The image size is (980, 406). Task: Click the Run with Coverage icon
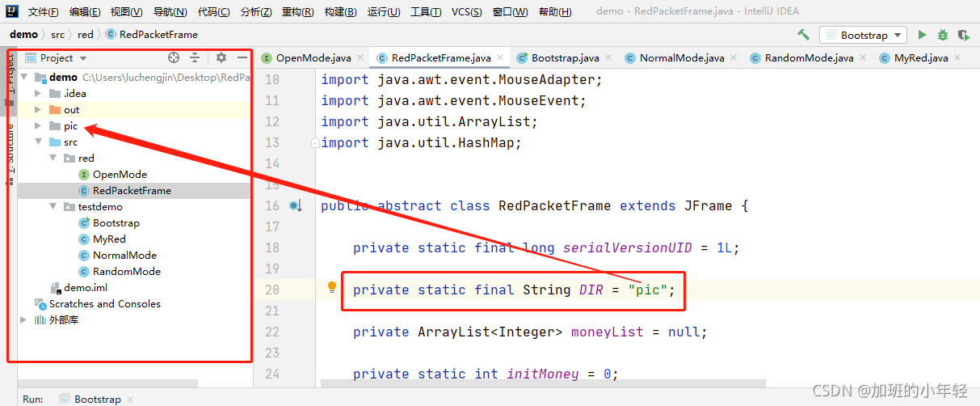point(963,35)
